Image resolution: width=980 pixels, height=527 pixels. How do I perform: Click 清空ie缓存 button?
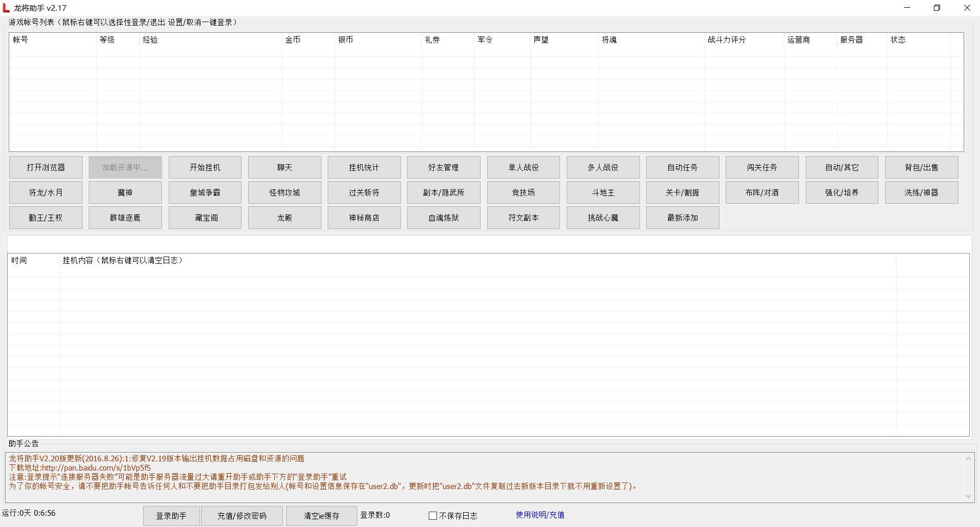tap(322, 516)
